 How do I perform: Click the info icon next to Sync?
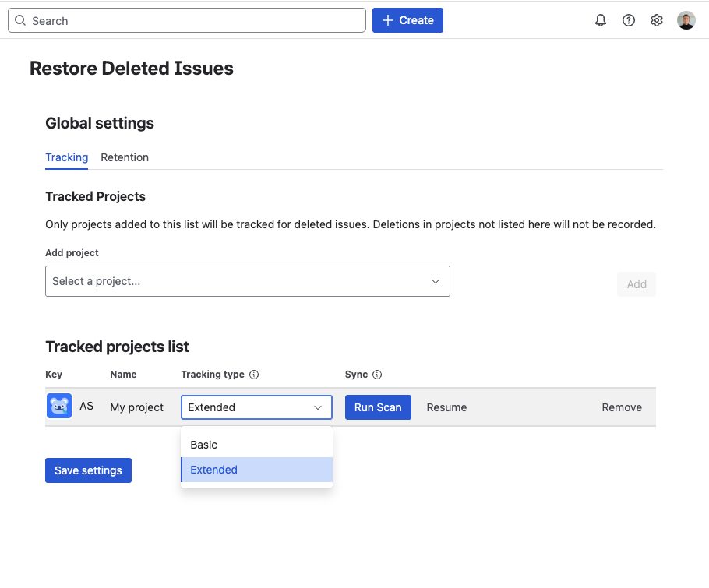pos(378,374)
